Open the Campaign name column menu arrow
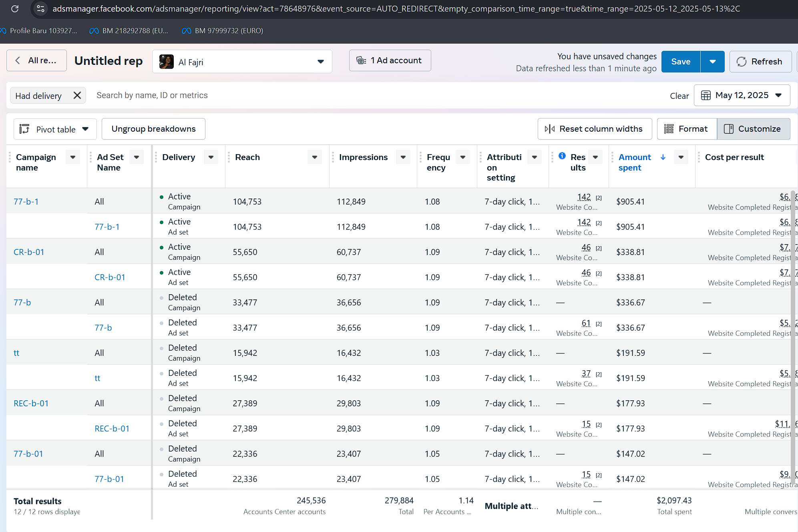 click(73, 157)
